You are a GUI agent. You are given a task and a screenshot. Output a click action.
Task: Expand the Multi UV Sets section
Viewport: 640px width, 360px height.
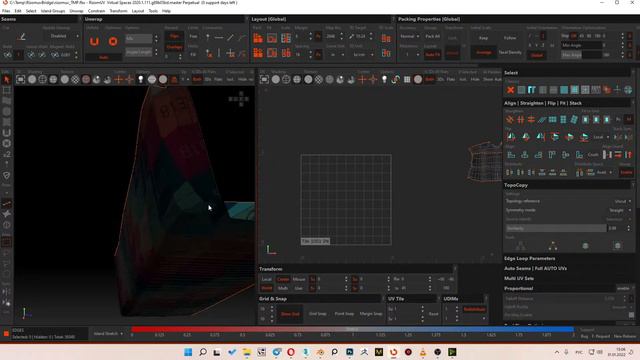[x=519, y=278]
